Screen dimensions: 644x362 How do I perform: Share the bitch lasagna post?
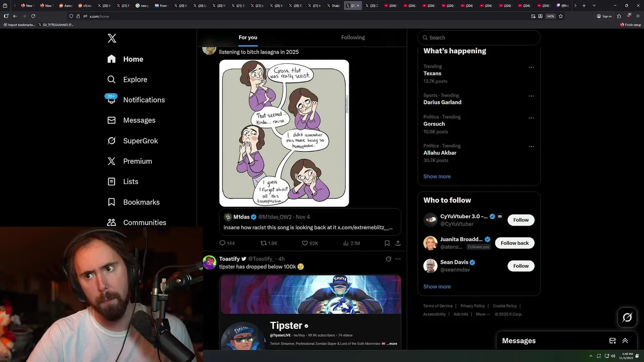(x=398, y=243)
